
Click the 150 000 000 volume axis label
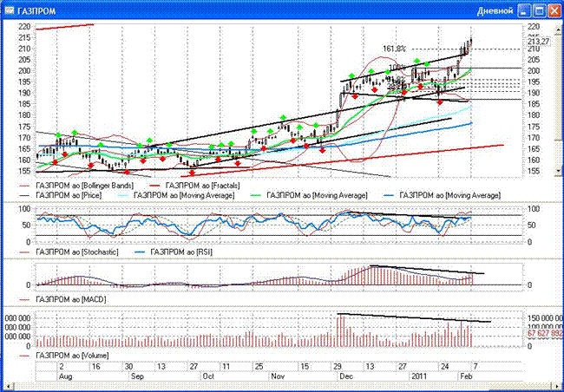click(545, 318)
